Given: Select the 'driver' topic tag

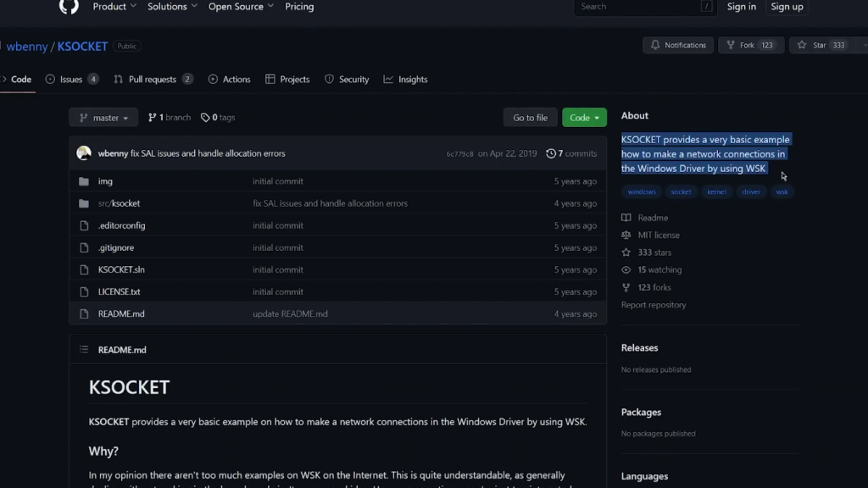Looking at the screenshot, I should pyautogui.click(x=751, y=192).
